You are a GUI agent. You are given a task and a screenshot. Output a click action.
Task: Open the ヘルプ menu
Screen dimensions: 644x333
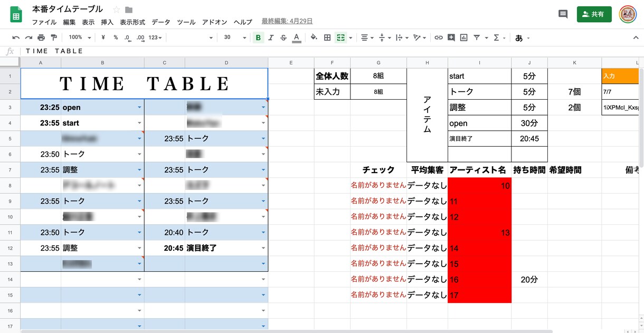tap(243, 22)
